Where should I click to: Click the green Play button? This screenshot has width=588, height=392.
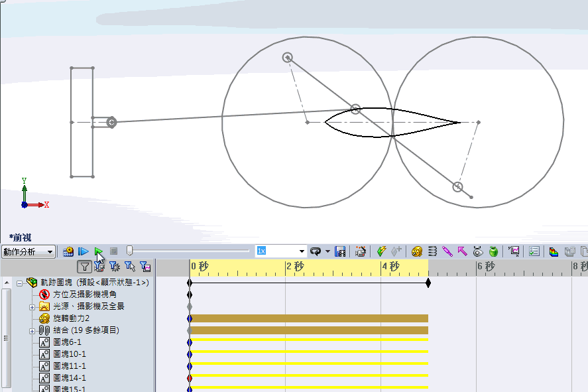(98, 251)
